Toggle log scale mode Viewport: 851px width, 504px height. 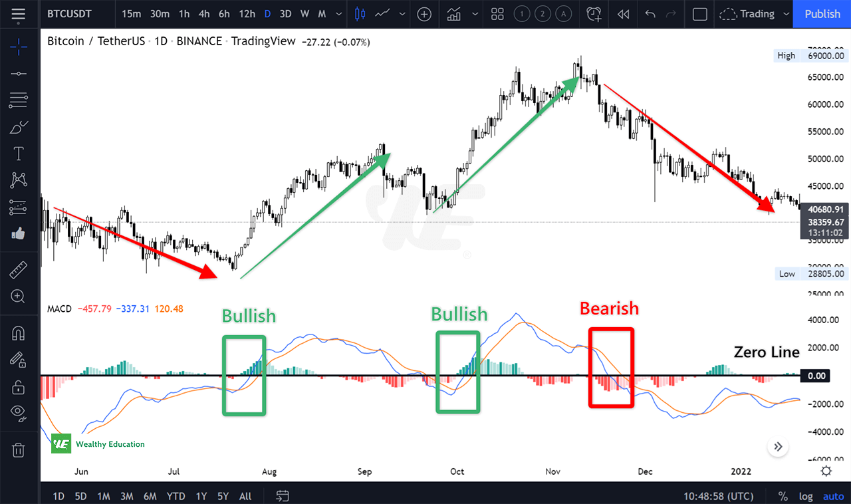(806, 496)
